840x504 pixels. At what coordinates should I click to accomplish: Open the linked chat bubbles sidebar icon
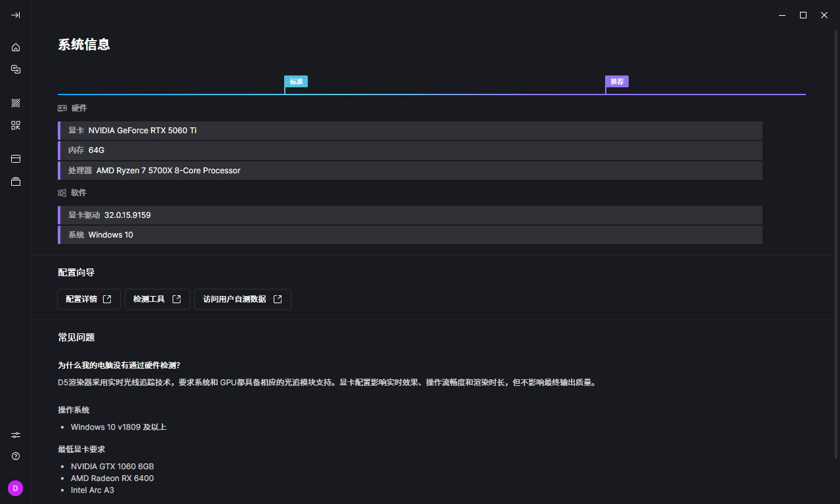[x=16, y=69]
